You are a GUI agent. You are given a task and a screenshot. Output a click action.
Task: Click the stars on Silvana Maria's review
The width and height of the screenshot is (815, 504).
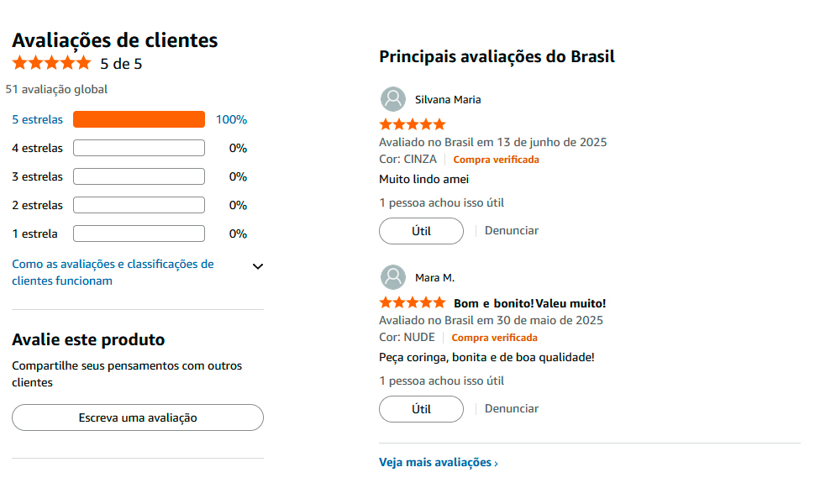412,123
